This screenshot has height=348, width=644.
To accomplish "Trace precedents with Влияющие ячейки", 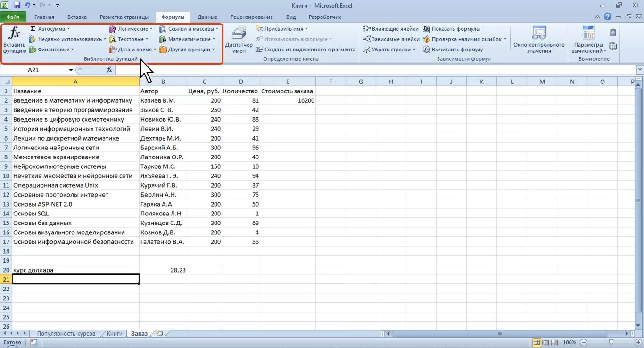I will coord(391,29).
